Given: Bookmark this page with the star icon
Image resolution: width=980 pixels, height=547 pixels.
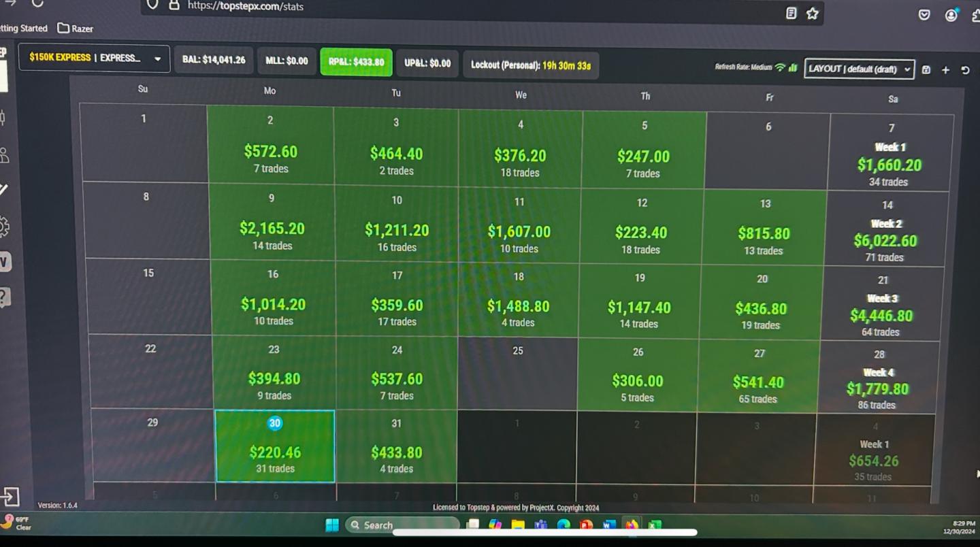Looking at the screenshot, I should (812, 14).
